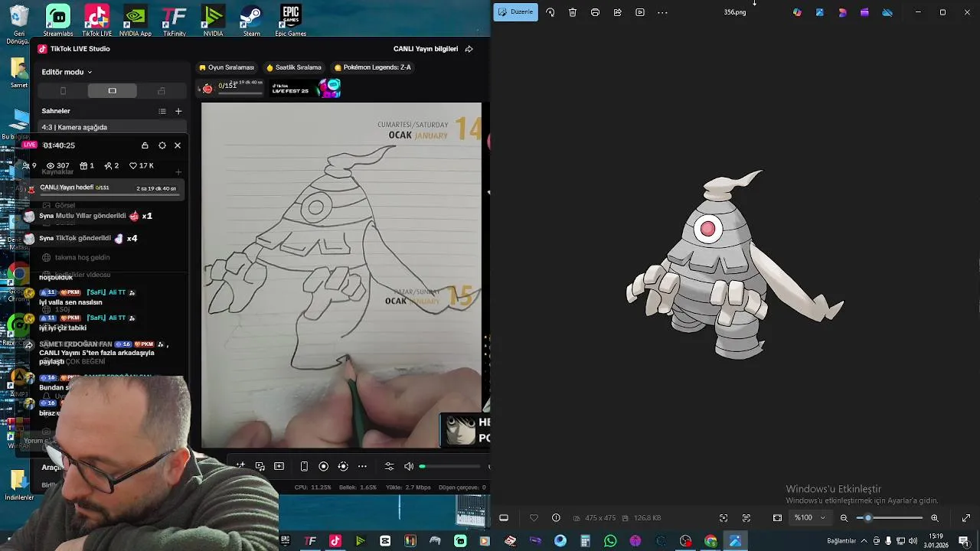Open TikFinity desktop shortcut
Viewport: 980px width, 551px height.
[175, 20]
